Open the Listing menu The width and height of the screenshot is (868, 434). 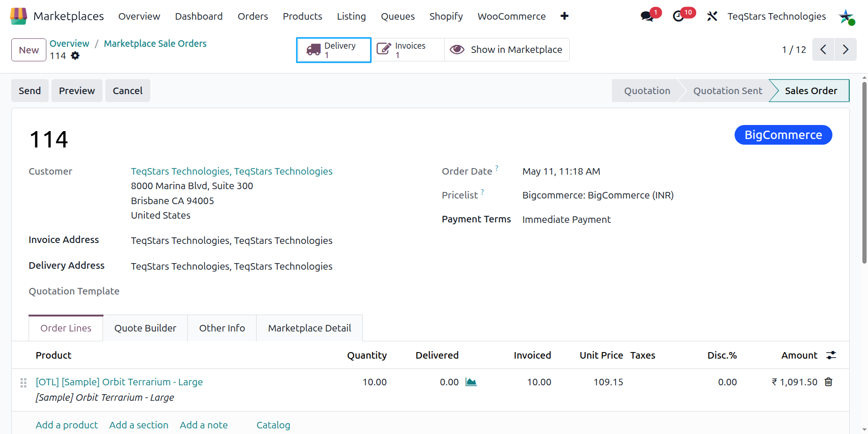[352, 16]
